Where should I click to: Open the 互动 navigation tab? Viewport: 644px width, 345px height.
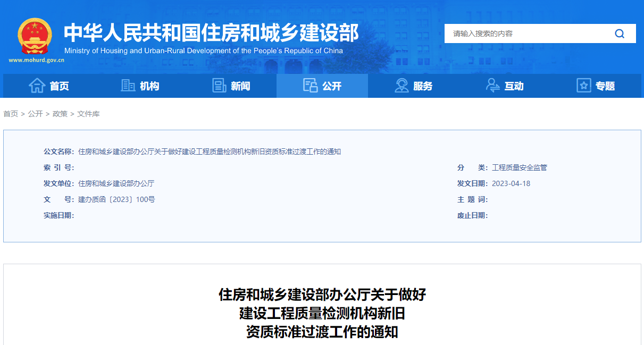point(505,86)
